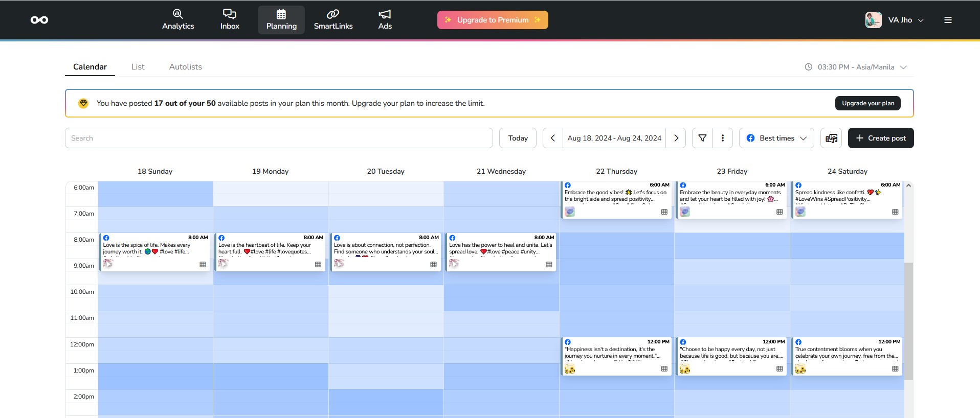
Task: Click the Facebook icon in Best times
Action: (x=750, y=138)
